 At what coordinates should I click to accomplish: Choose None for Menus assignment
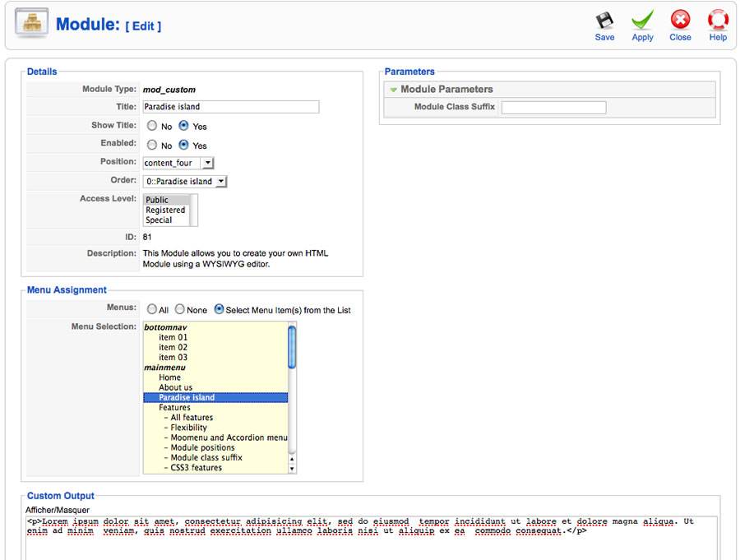pyautogui.click(x=180, y=309)
